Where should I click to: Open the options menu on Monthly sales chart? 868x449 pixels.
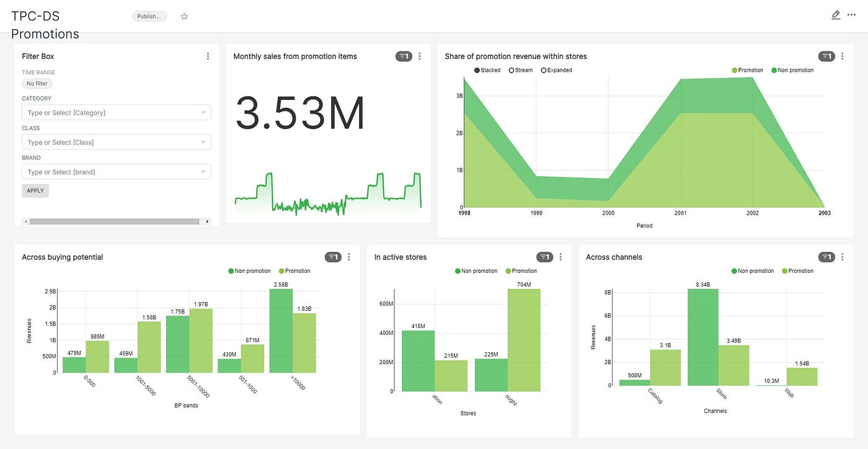click(x=420, y=56)
